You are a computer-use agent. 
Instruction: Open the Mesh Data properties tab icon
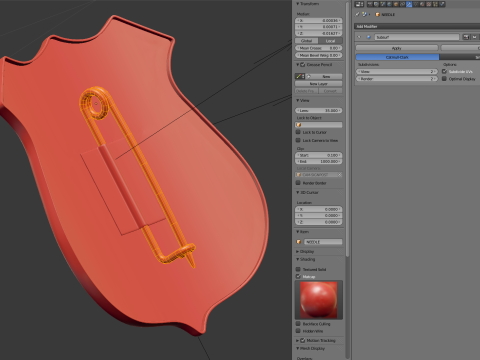[416, 4]
